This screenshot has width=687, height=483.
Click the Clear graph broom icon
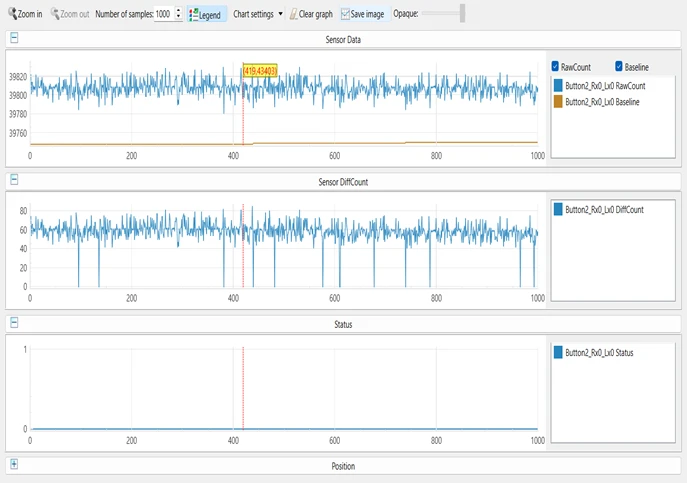294,15
